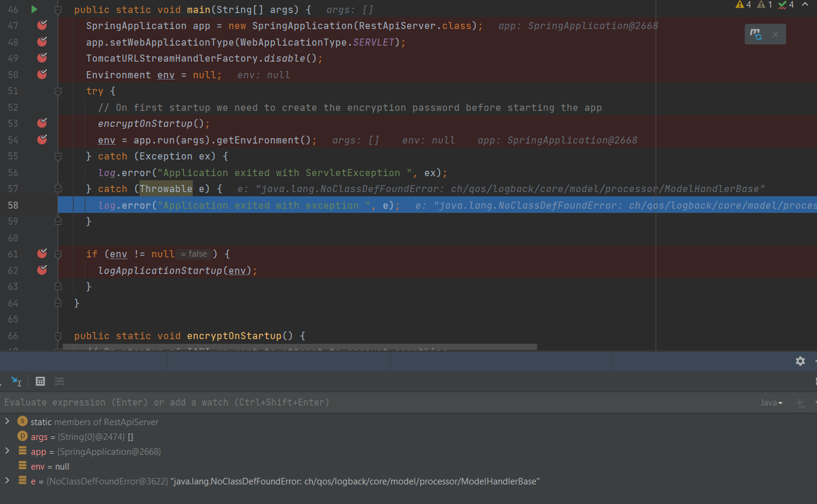Viewport: 817px width, 504px height.
Task: Open the debugger panel settings gear
Action: point(800,361)
